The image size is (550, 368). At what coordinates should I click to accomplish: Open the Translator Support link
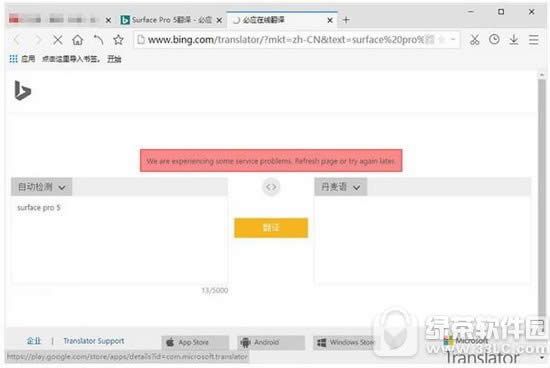(94, 341)
